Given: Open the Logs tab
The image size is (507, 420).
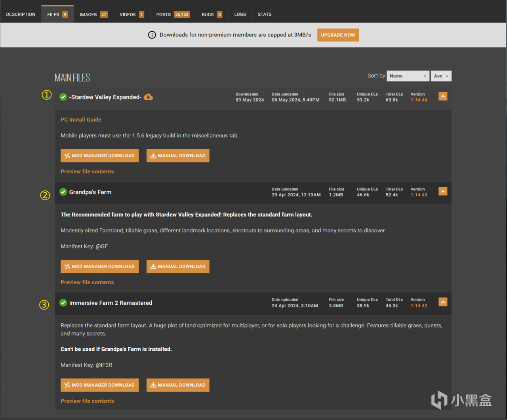Looking at the screenshot, I should pos(240,14).
